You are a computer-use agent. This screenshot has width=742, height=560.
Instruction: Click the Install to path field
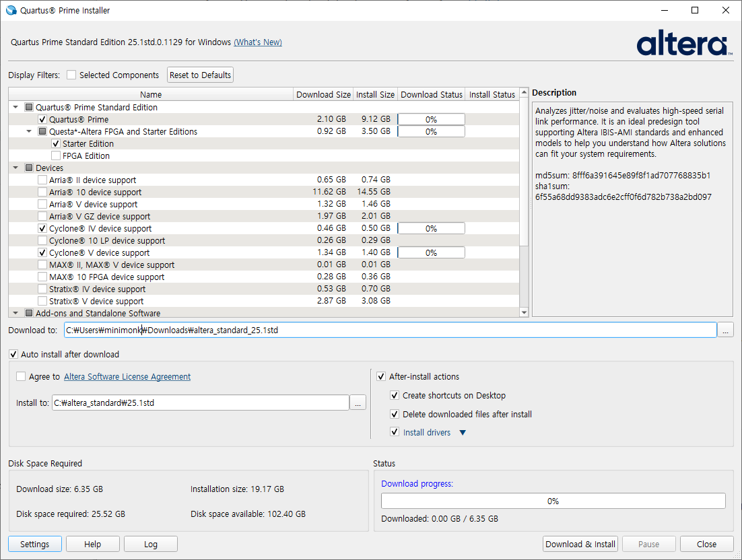(201, 403)
